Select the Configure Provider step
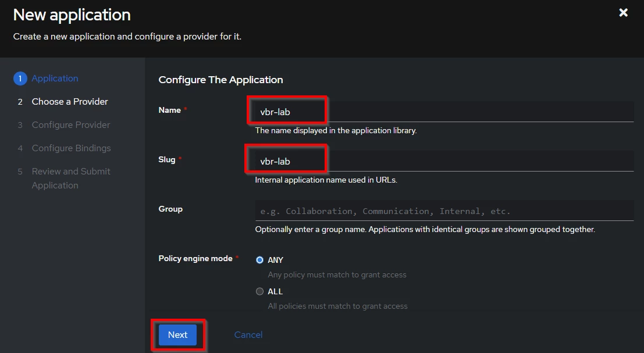 coord(70,125)
